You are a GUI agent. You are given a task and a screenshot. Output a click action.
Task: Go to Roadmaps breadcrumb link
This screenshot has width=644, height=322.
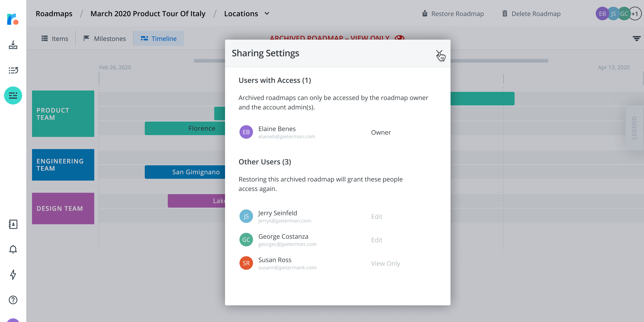coord(54,14)
